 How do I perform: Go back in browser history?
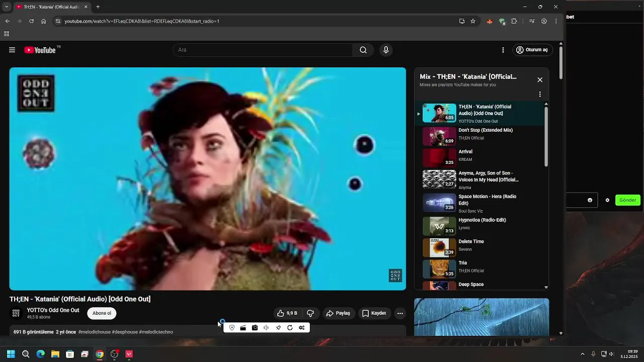tap(7, 21)
